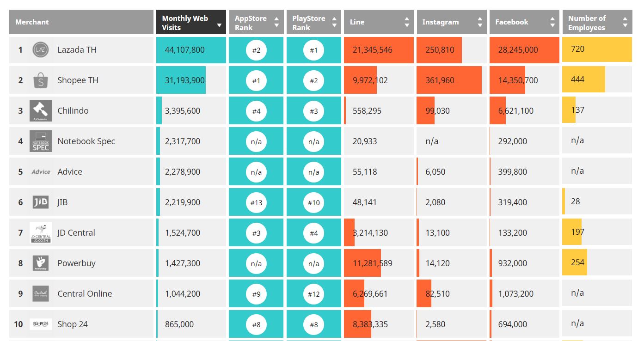Click the Shop 24 logo icon
The width and height of the screenshot is (644, 341).
(41, 324)
